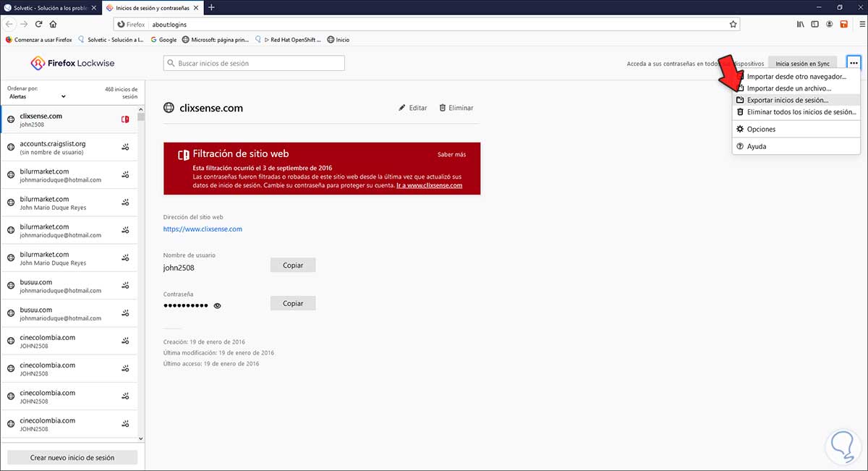Click the 468 inicios de sesión counter

pos(121,93)
